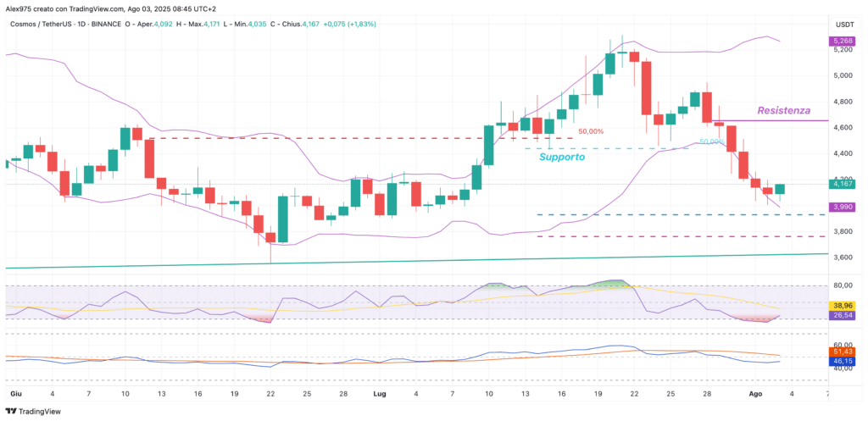The image size is (868, 421).
Task: Select the Supporto text annotation
Action: (562, 157)
